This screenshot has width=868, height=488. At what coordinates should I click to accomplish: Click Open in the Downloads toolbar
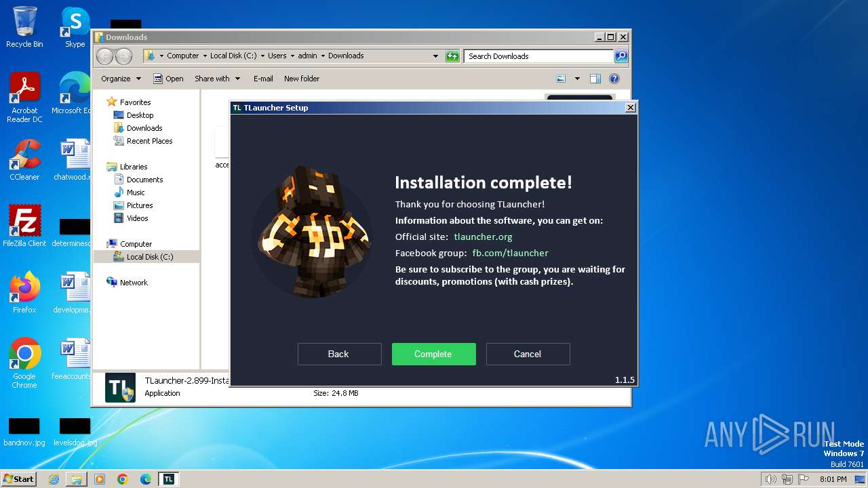(168, 79)
